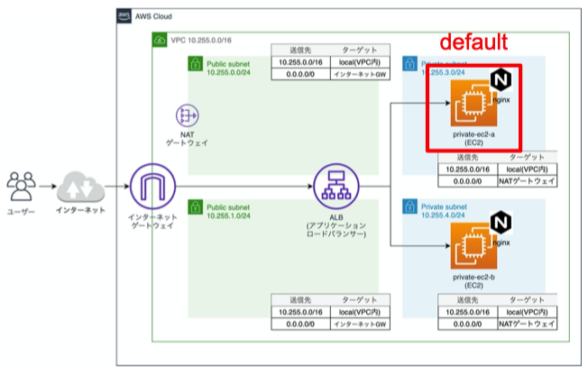Click 送信先 header in table under private-ec2-a

click(468, 158)
